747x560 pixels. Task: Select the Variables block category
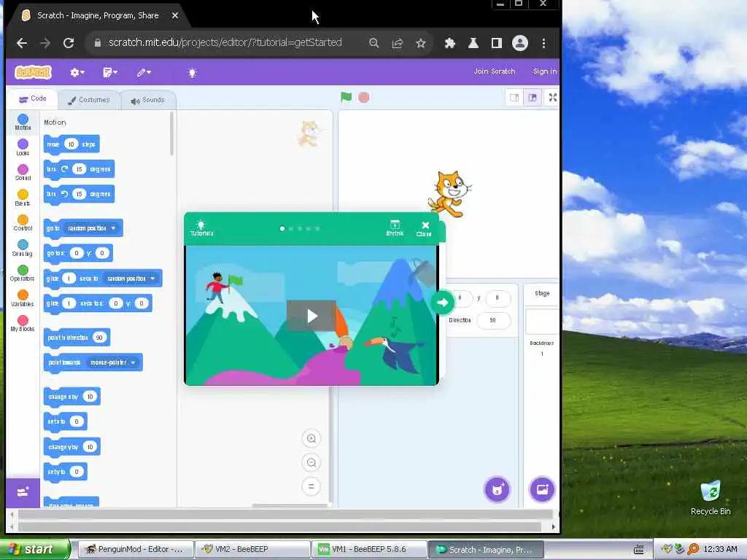[23, 298]
